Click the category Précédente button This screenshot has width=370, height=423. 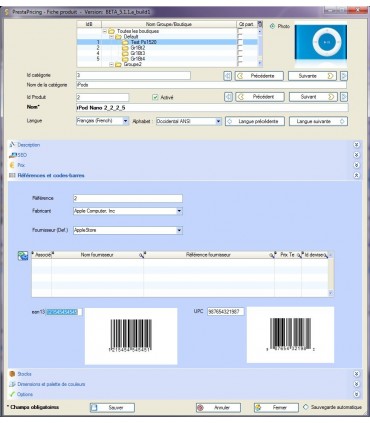pos(259,76)
